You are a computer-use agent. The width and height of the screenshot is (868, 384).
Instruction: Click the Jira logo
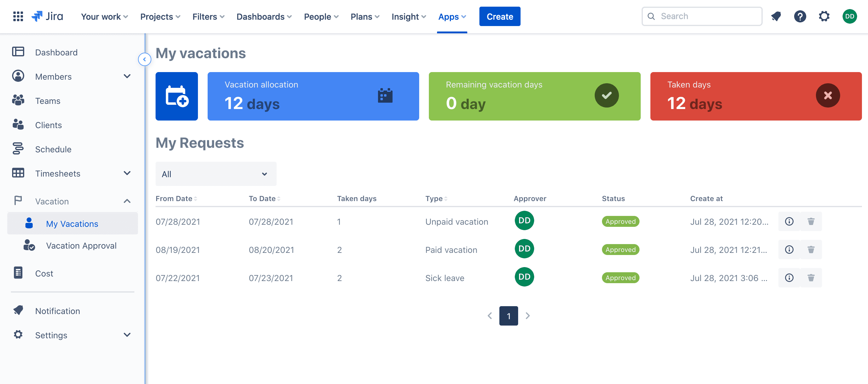[x=47, y=16]
